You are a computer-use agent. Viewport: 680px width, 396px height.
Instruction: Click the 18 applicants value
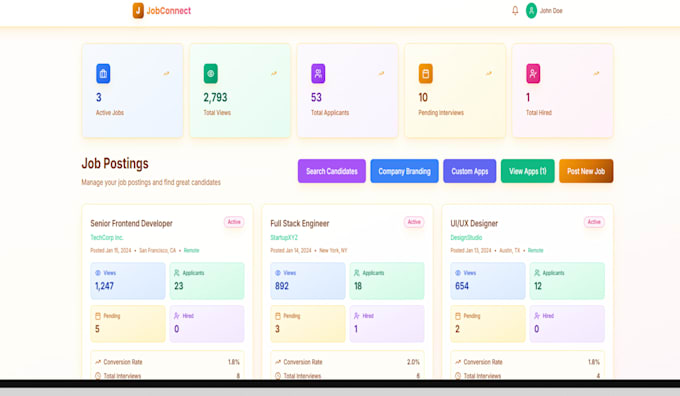pyautogui.click(x=358, y=286)
